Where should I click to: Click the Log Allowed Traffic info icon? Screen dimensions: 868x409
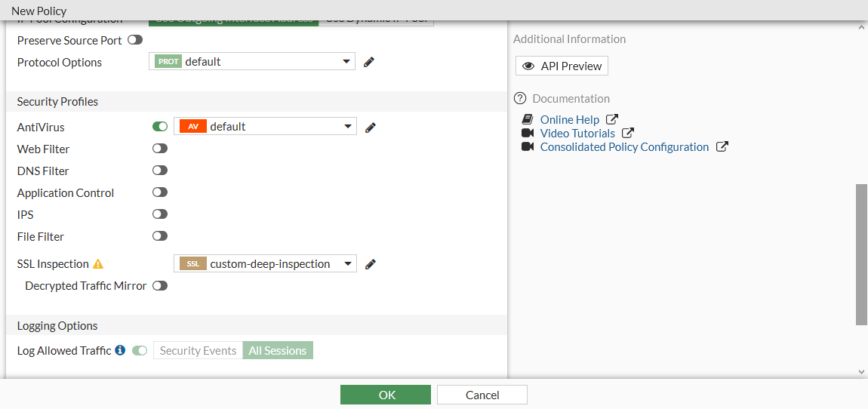click(120, 350)
